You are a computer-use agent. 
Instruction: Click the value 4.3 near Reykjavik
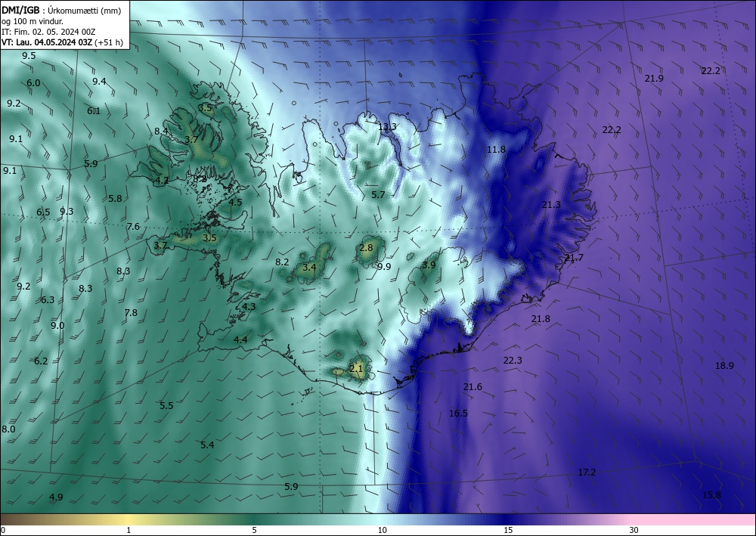249,307
